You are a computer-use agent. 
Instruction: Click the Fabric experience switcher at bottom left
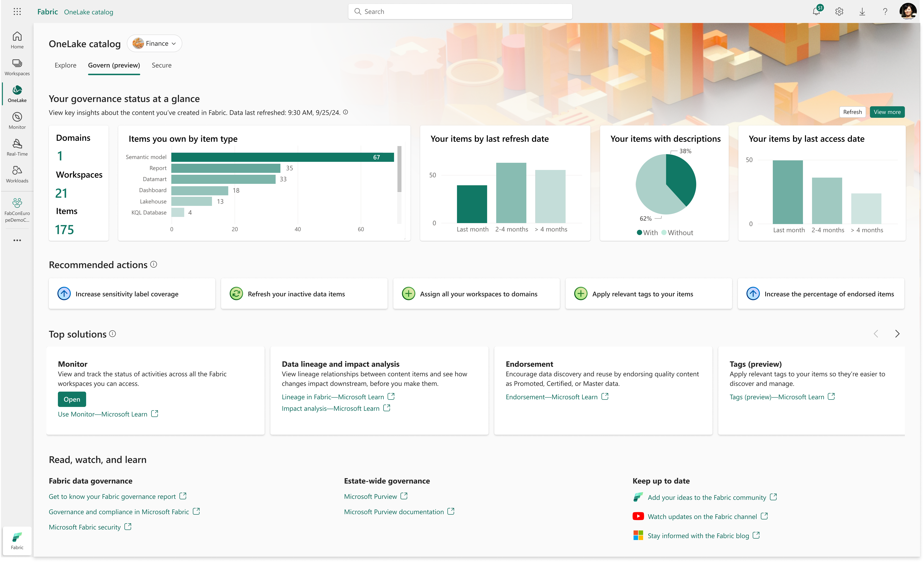(17, 540)
